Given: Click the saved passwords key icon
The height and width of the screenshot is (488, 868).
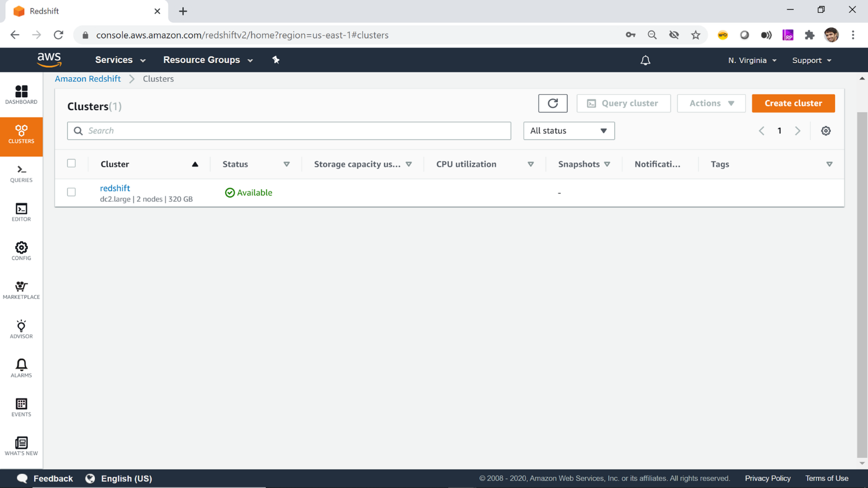Looking at the screenshot, I should 630,35.
